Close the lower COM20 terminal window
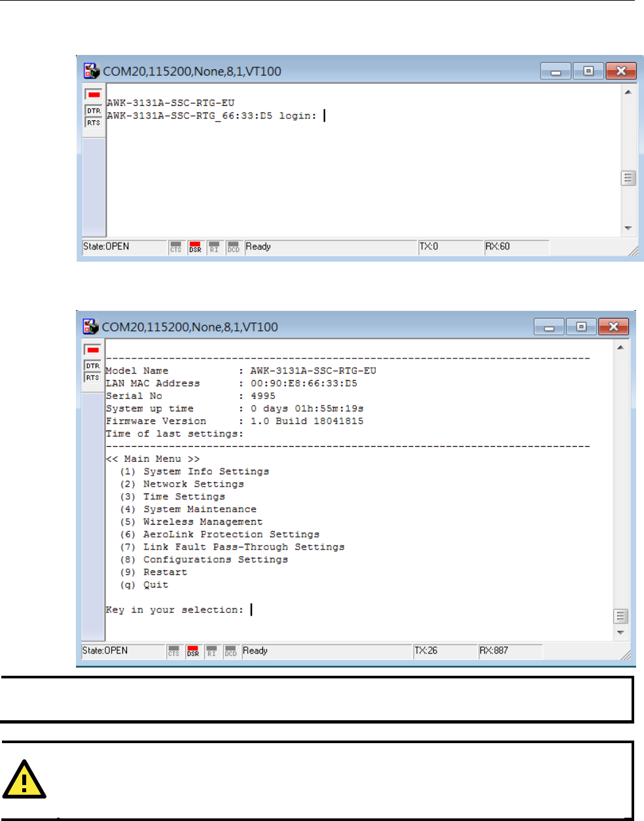This screenshot has height=821, width=644. coord(614,326)
